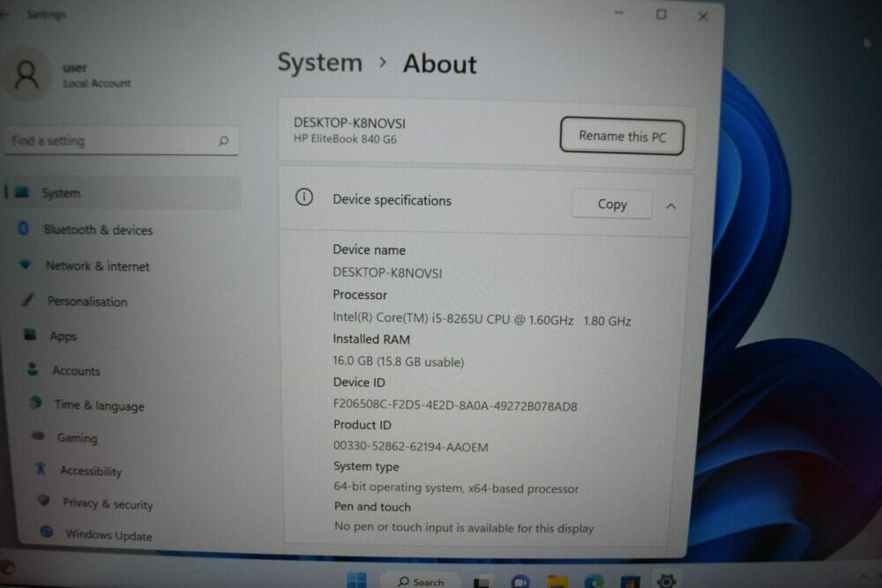Open Task View from the taskbar
This screenshot has height=588, width=882.
(482, 583)
